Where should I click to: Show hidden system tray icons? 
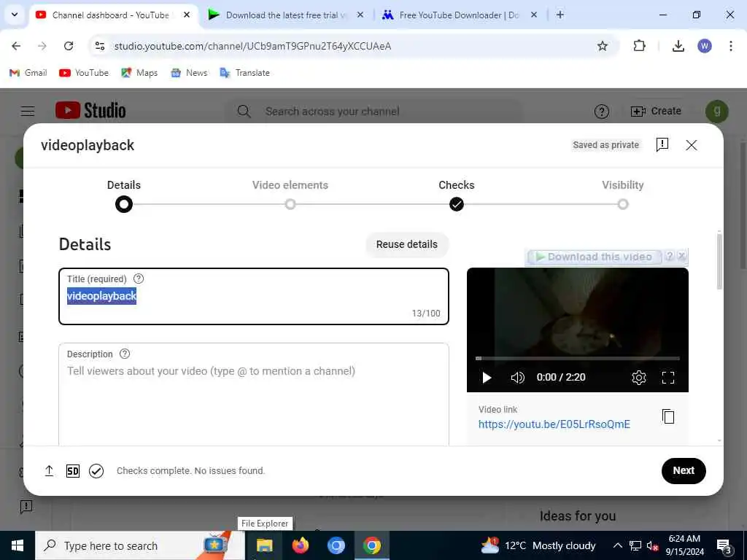tap(617, 545)
